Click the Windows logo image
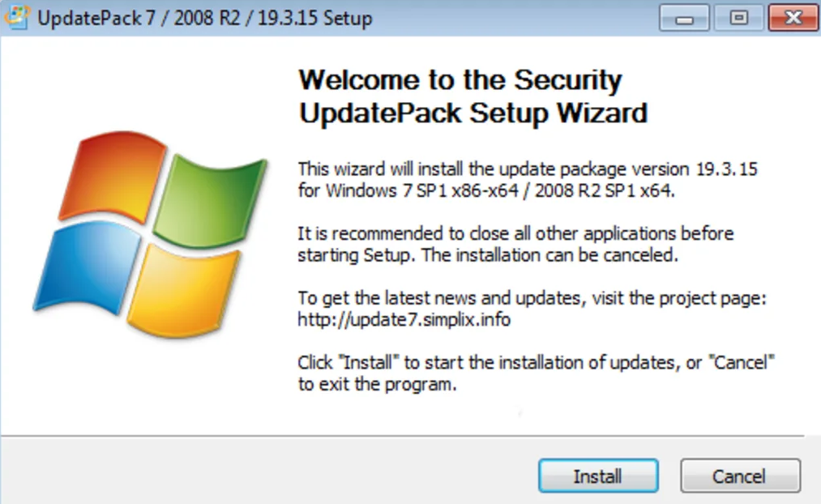 pos(150,233)
